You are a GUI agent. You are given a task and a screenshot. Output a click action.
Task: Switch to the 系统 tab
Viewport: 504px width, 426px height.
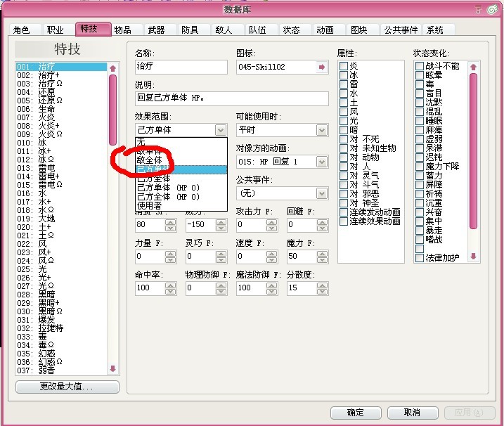click(439, 30)
